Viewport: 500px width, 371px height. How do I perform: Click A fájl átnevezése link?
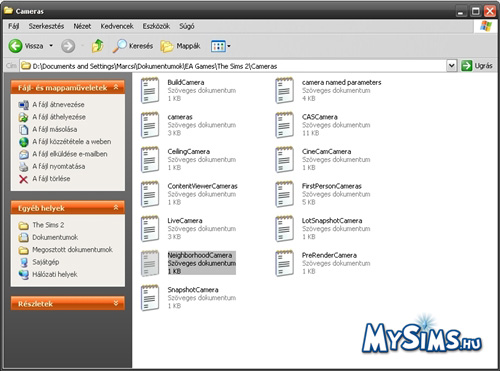[58, 105]
